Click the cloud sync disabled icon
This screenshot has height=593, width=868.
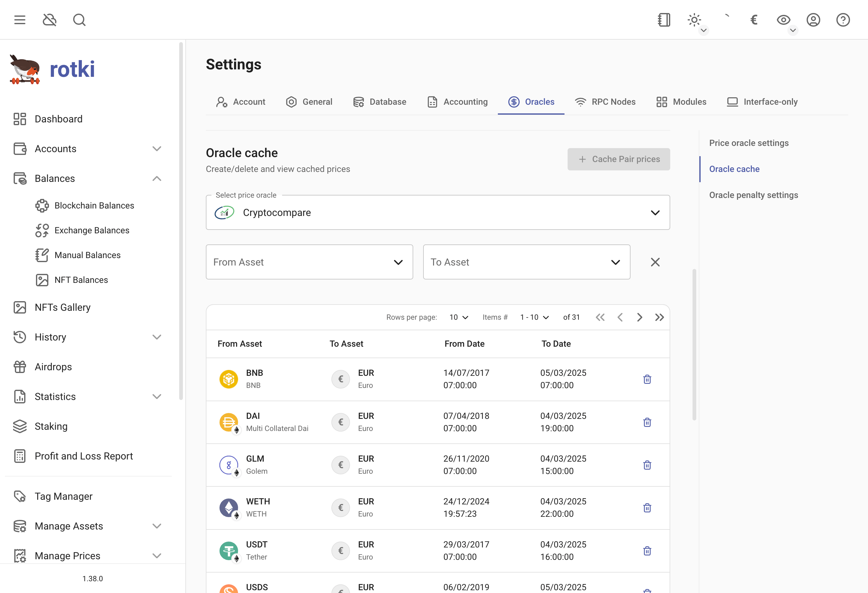pos(49,20)
